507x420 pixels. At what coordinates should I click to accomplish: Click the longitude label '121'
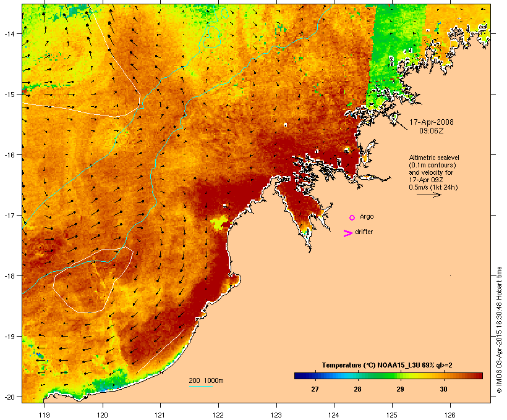point(160,415)
